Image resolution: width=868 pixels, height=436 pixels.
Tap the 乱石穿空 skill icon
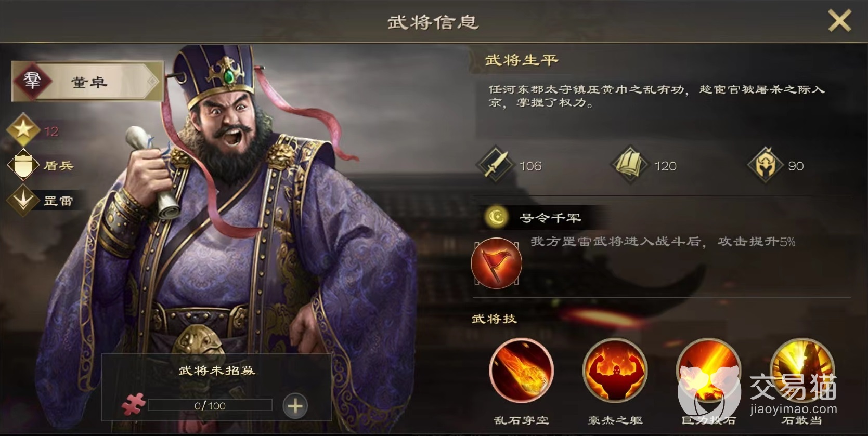(x=521, y=371)
